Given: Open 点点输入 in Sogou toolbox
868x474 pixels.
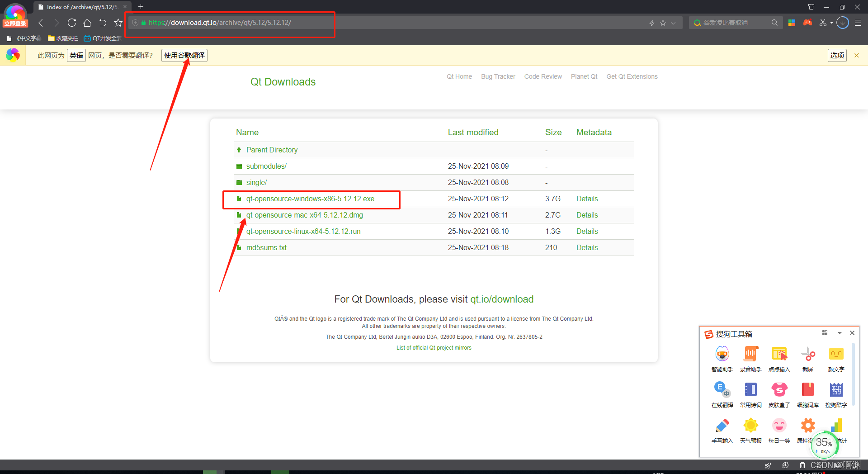Looking at the screenshot, I should [779, 359].
